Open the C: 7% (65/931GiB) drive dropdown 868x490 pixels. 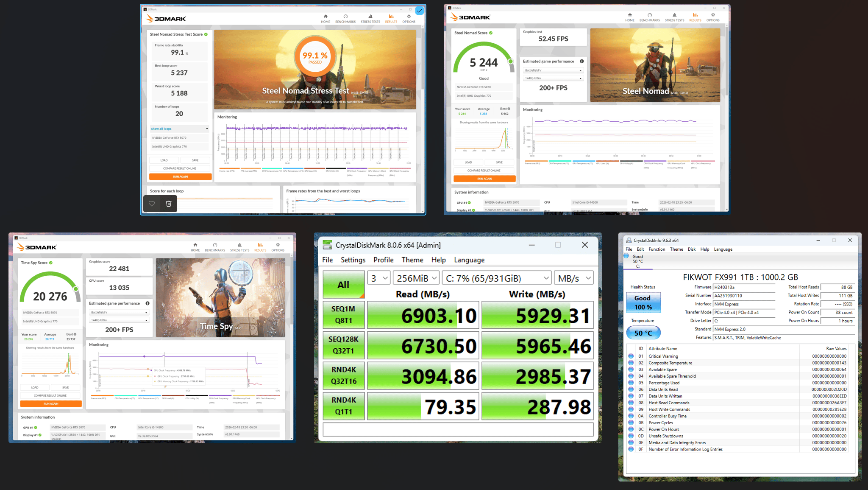tap(496, 278)
